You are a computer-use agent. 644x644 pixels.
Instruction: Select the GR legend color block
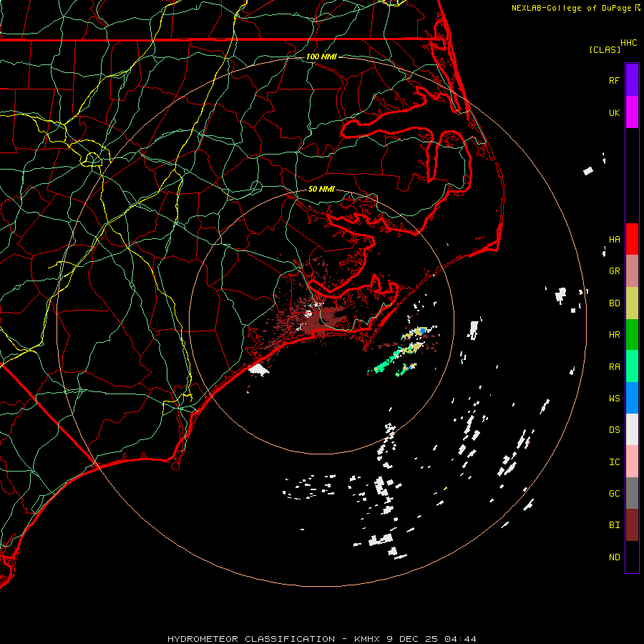(632, 271)
